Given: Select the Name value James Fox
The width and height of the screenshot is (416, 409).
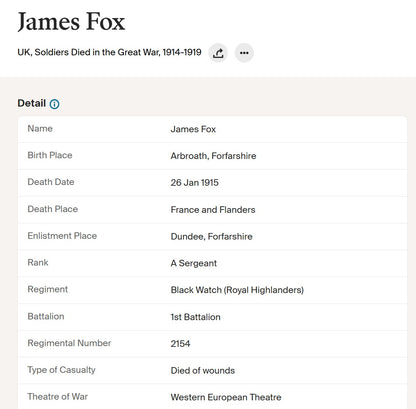Looking at the screenshot, I should [x=193, y=129].
